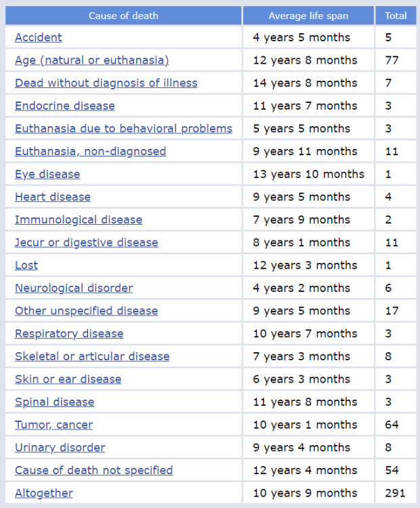This screenshot has width=420, height=508.
Task: Open Immunological disease entry
Action: pos(79,219)
